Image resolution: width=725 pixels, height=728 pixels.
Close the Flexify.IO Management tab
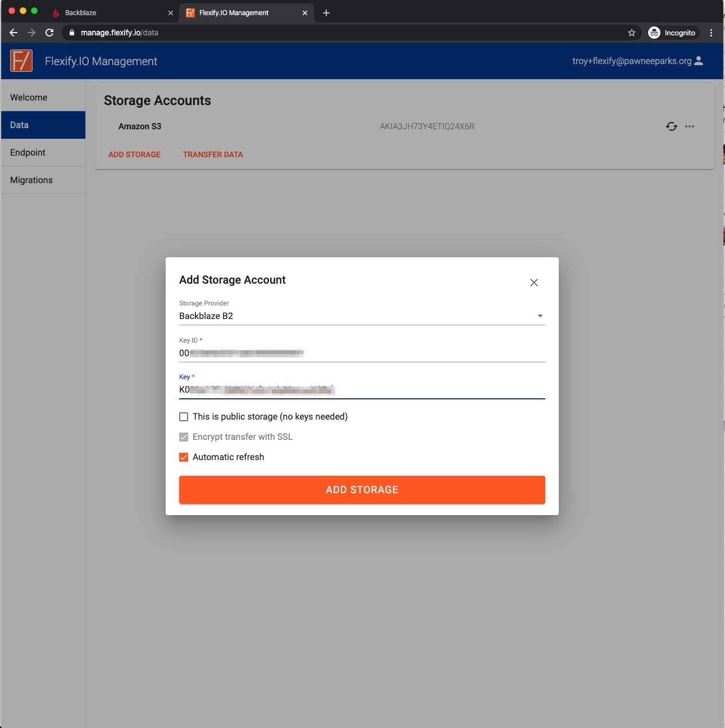[305, 13]
